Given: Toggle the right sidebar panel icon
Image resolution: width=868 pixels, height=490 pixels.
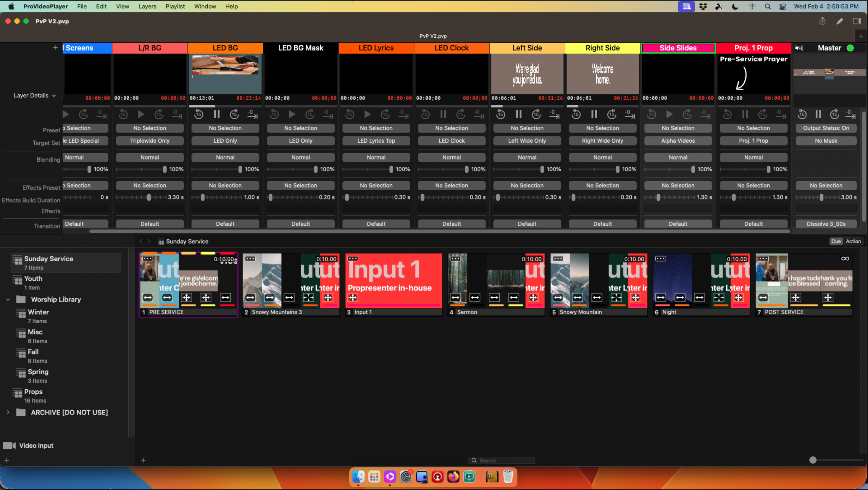Looking at the screenshot, I should tap(856, 21).
